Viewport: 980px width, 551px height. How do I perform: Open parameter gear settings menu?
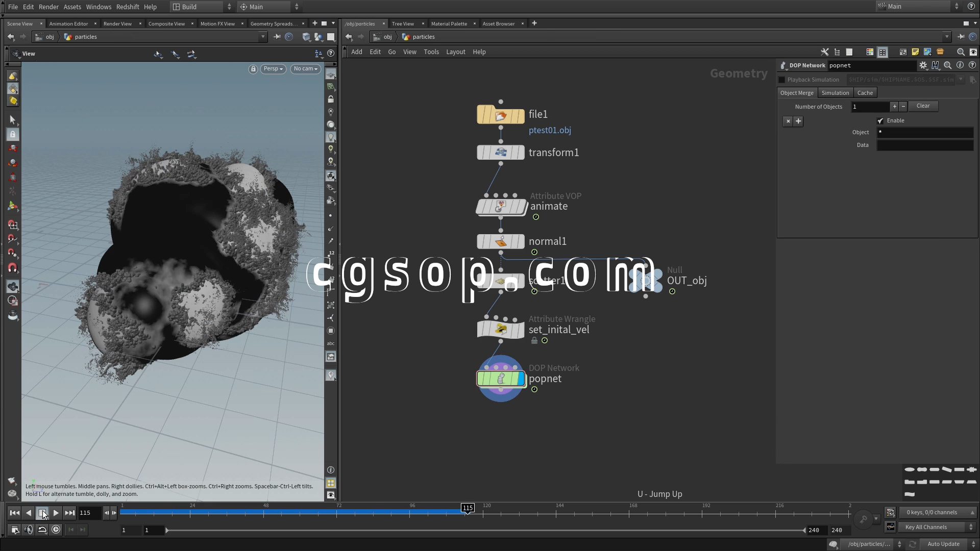(923, 65)
